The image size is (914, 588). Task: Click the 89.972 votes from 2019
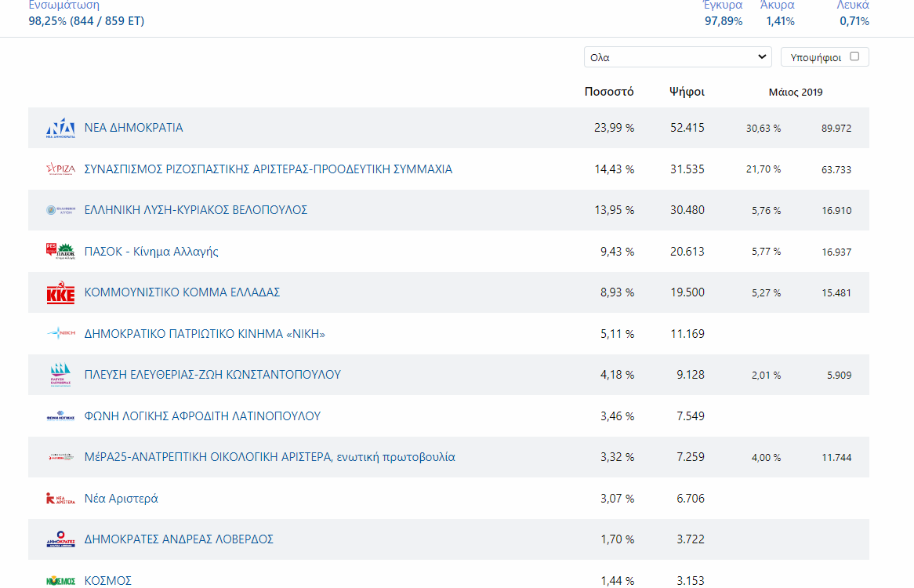[836, 129]
